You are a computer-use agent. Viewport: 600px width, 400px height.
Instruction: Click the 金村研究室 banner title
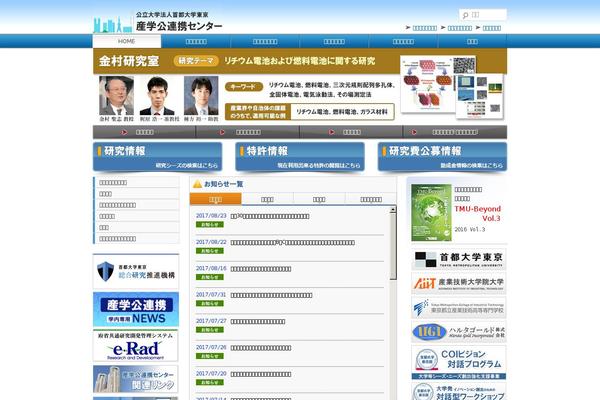click(x=129, y=61)
